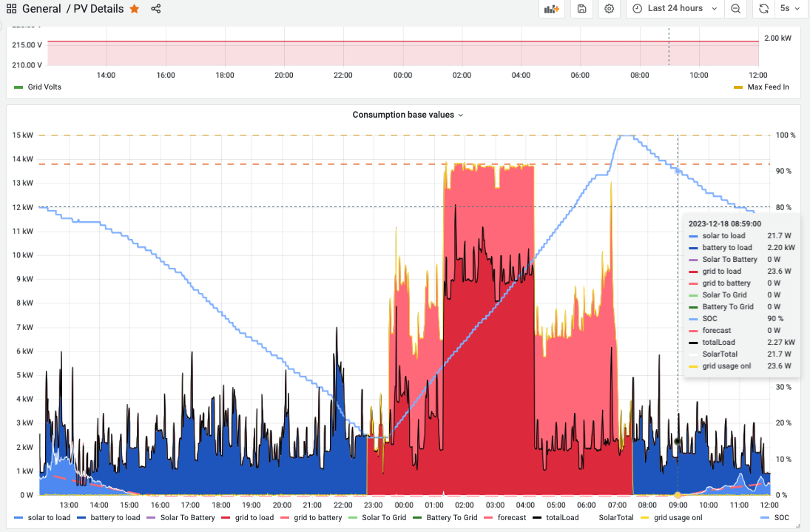The width and height of the screenshot is (810, 532).
Task: Toggle totalLoad series in bottom legend
Action: [562, 517]
